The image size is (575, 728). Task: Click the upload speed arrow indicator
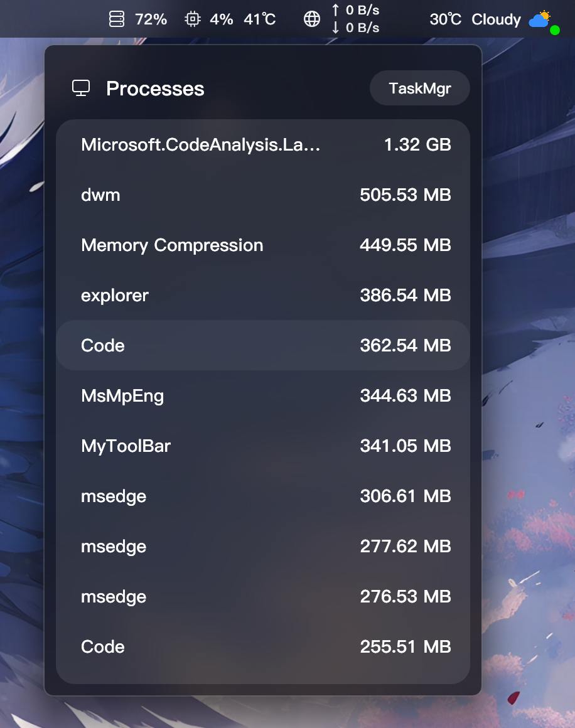pos(336,11)
